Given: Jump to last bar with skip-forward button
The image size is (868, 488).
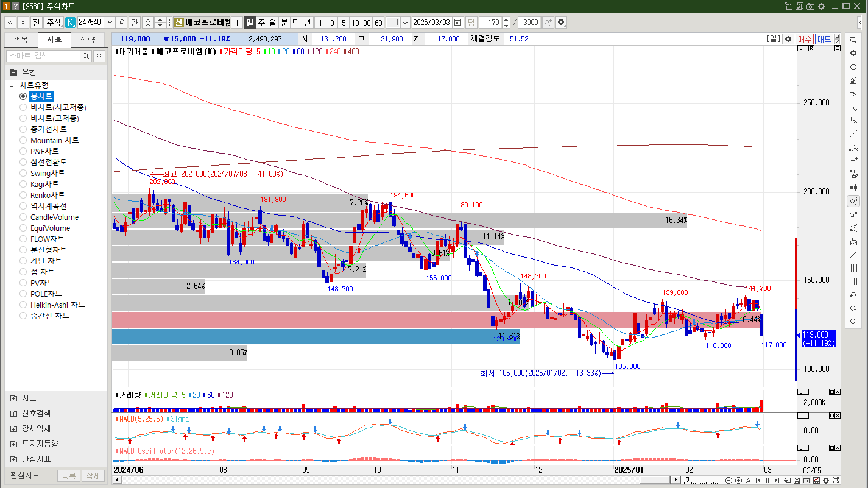Looking at the screenshot, I should pyautogui.click(x=777, y=481).
